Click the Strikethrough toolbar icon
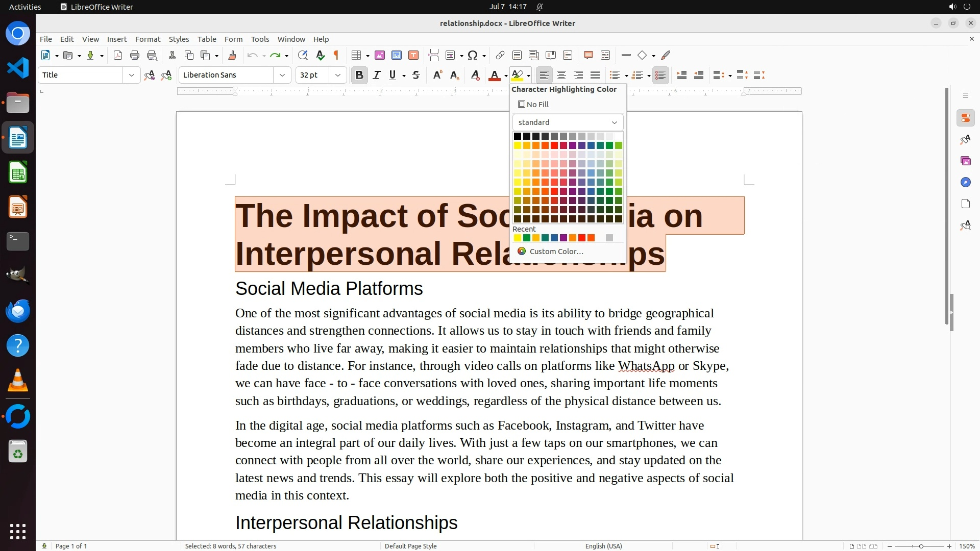The width and height of the screenshot is (980, 551). (416, 75)
